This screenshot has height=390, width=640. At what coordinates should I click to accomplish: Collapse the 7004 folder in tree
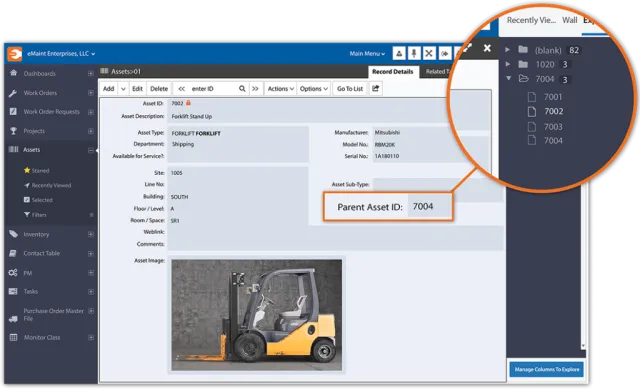pos(509,78)
